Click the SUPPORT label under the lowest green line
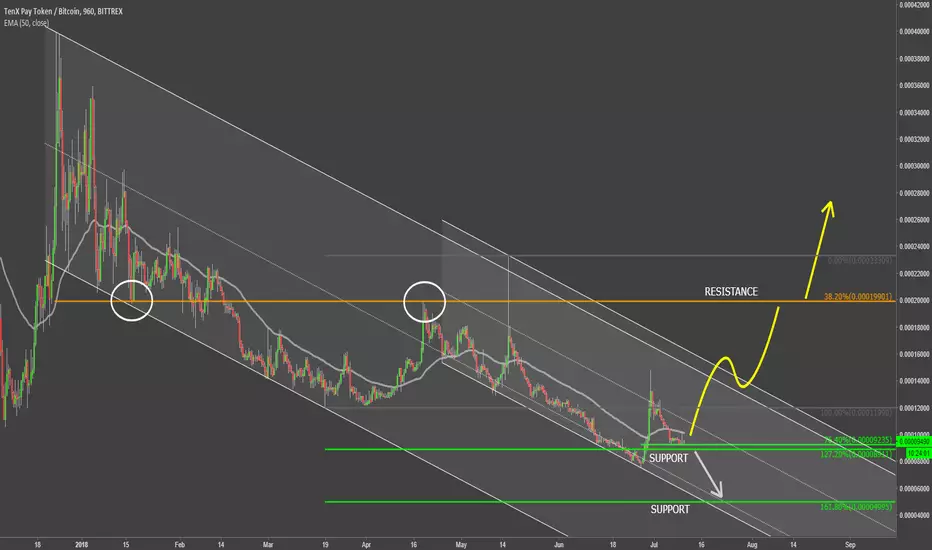932x550 pixels. pyautogui.click(x=670, y=509)
